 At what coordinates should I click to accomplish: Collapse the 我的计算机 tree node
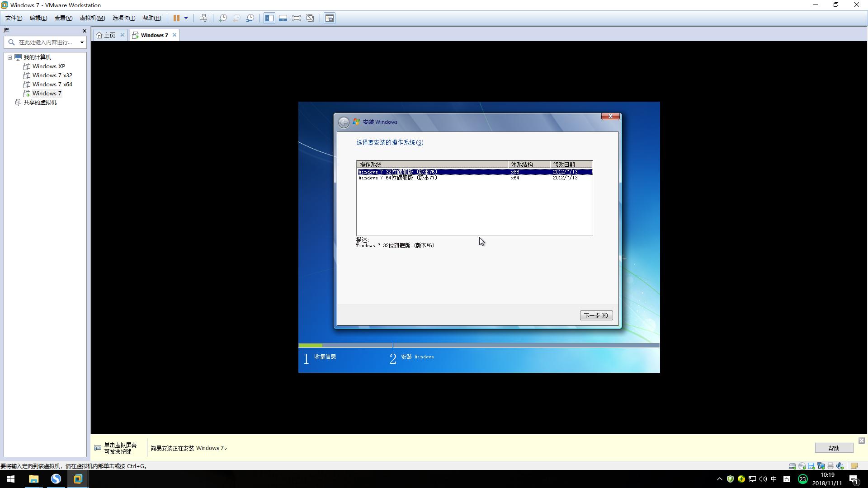click(x=10, y=57)
